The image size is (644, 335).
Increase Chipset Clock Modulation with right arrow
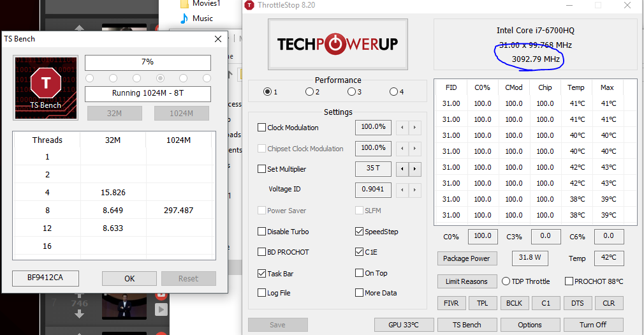pyautogui.click(x=415, y=149)
